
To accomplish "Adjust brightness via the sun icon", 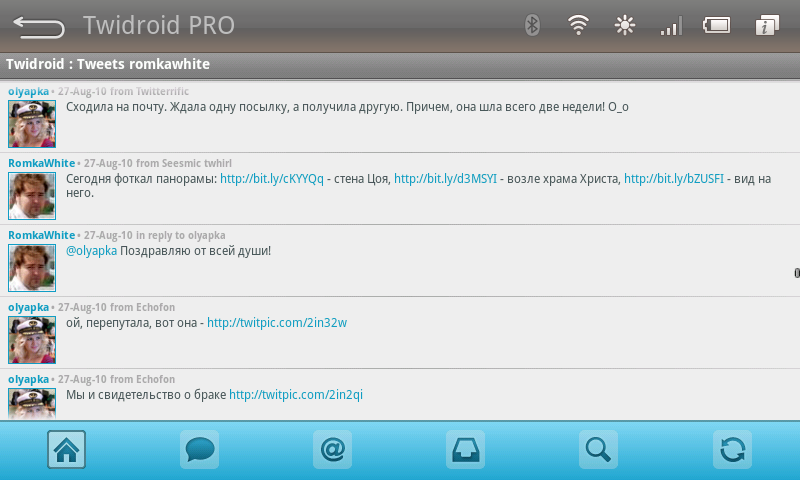I will (624, 25).
